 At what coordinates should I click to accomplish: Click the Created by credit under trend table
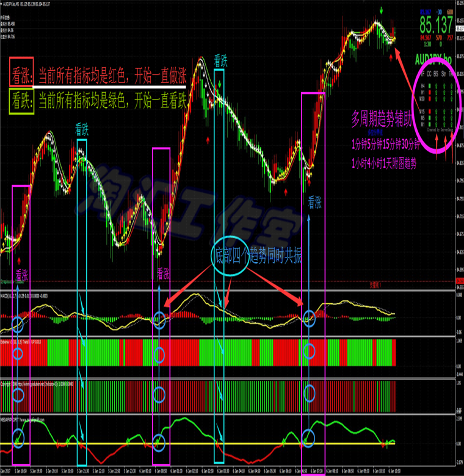[440, 130]
